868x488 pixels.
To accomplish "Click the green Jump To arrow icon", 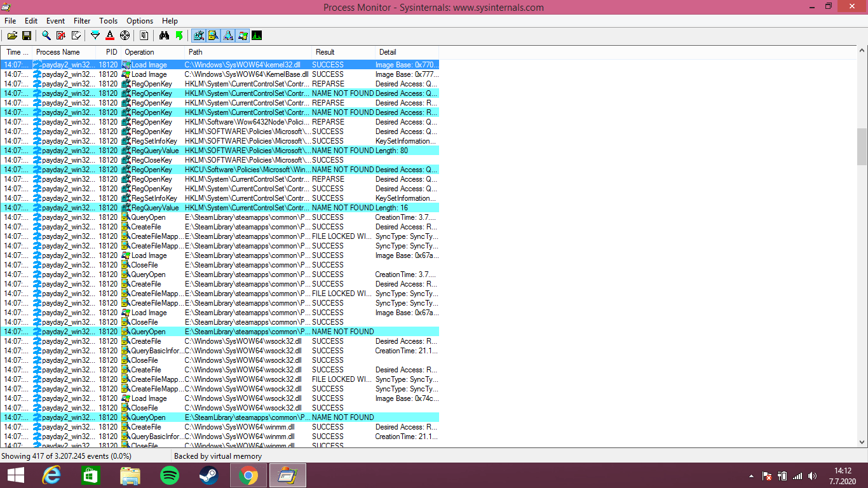I will (179, 36).
